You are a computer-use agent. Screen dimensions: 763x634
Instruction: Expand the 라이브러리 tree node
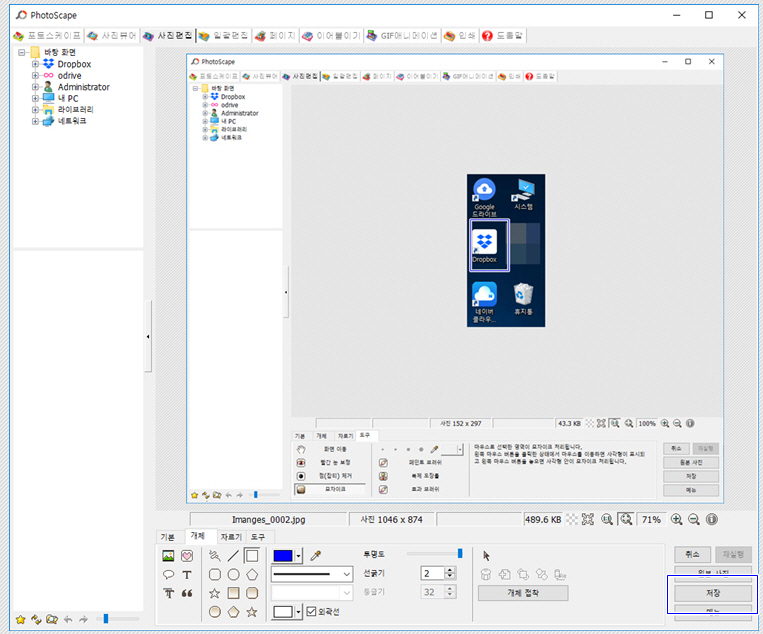click(x=35, y=110)
